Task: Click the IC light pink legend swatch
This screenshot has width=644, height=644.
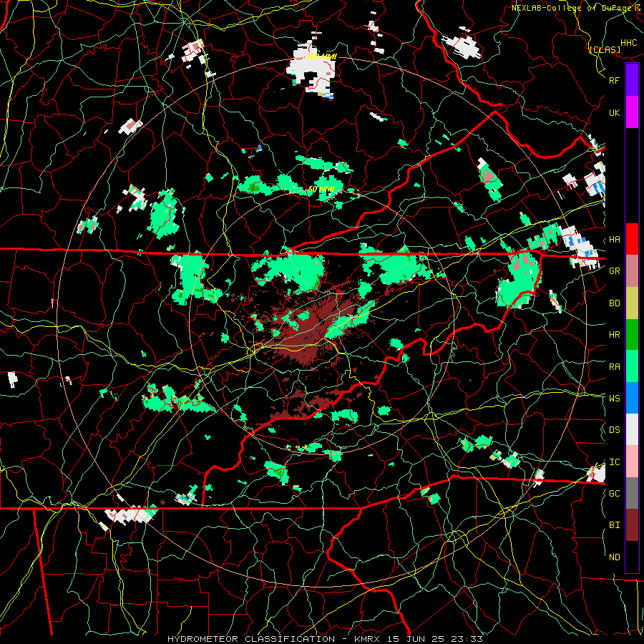Action: [x=632, y=462]
